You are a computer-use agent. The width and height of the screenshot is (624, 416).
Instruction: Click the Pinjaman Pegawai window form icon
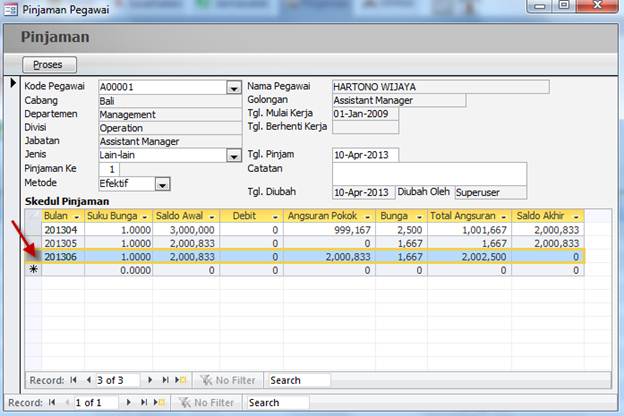11,10
